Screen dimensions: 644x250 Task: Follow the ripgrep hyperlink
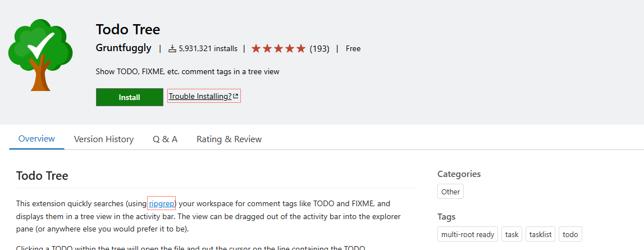pyautogui.click(x=162, y=203)
